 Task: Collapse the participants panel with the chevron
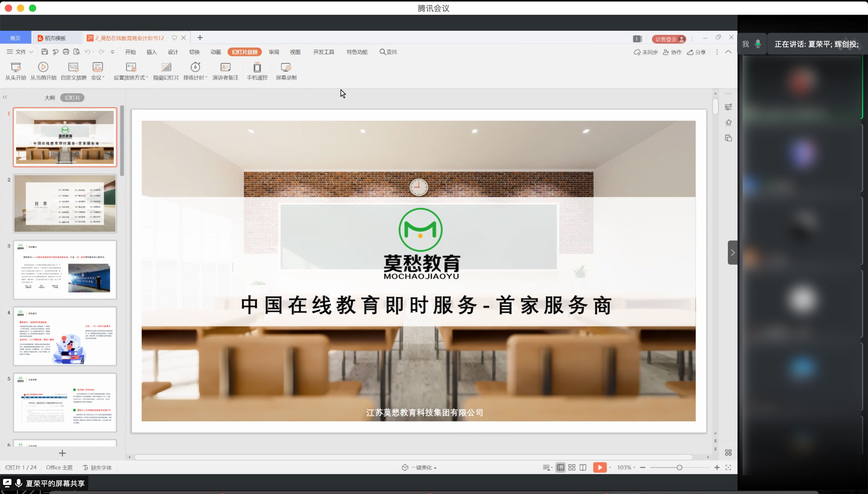732,253
